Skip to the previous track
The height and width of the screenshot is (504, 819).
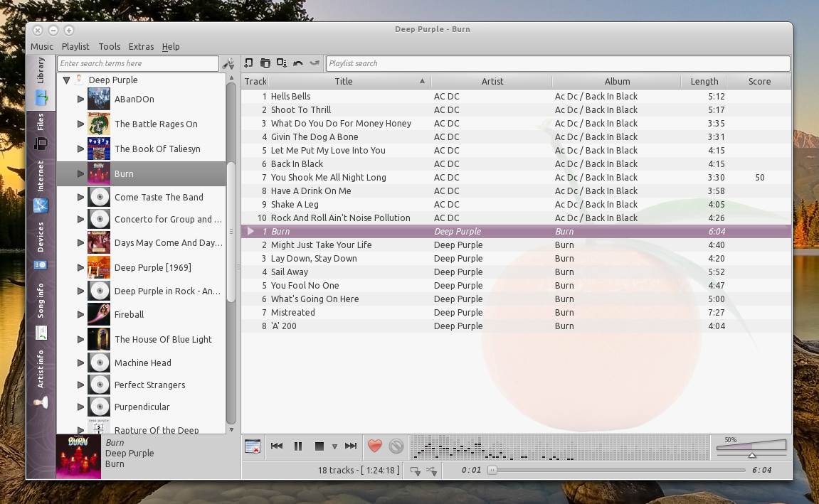[x=277, y=446]
